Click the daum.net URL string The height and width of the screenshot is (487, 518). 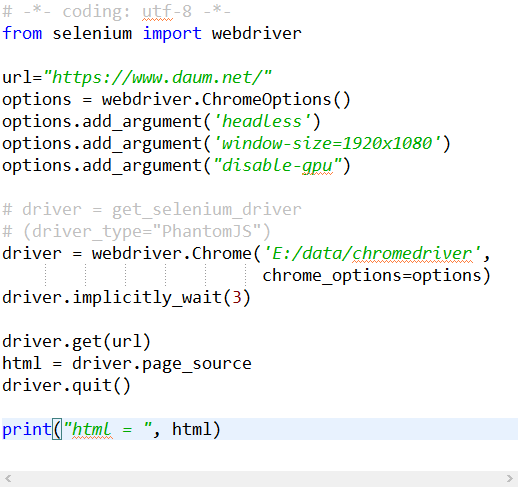tap(157, 77)
